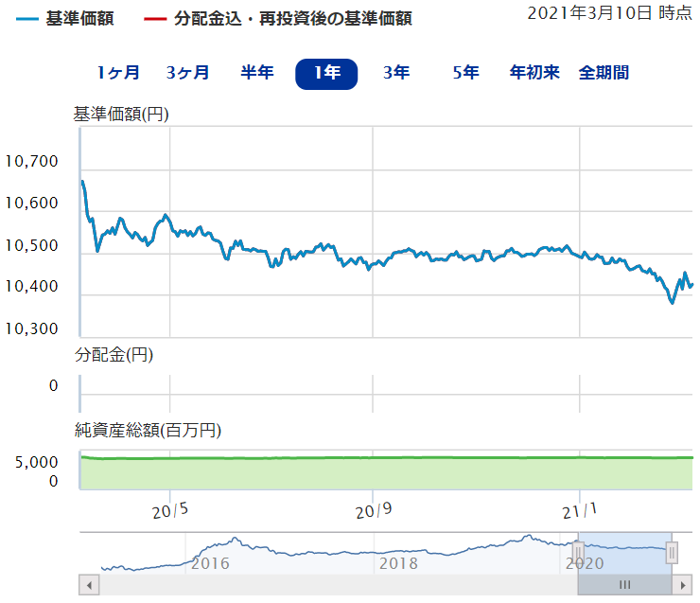Image resolution: width=700 pixels, height=603 pixels.
Task: Switch chart to 3ヶ月 range
Action: point(187,73)
